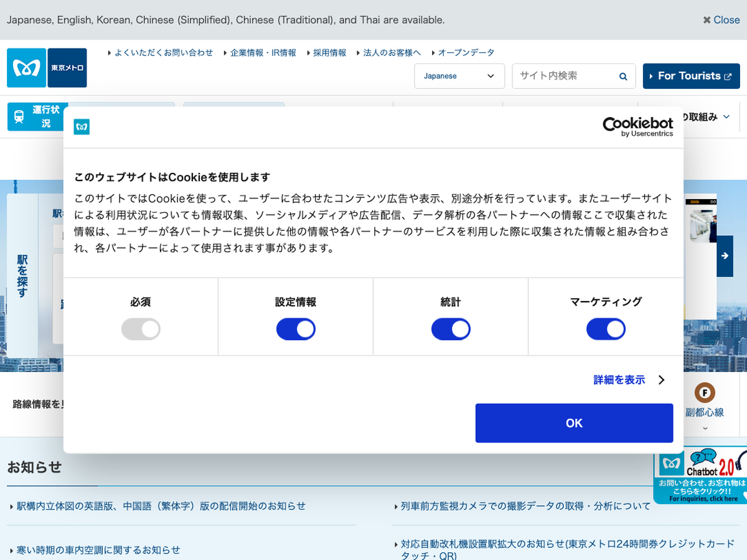This screenshot has height=560, width=747.
Task: Click the train status icon 運行状況
Action: point(19,116)
